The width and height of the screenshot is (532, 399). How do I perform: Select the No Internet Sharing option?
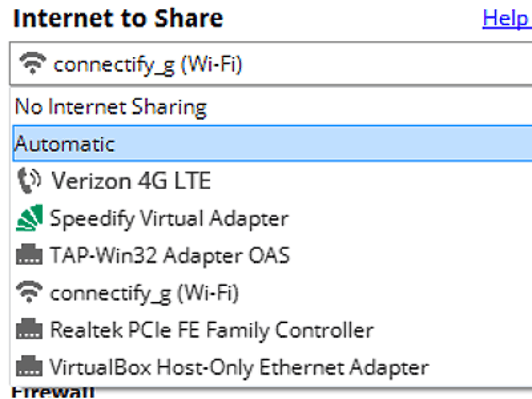click(x=111, y=107)
